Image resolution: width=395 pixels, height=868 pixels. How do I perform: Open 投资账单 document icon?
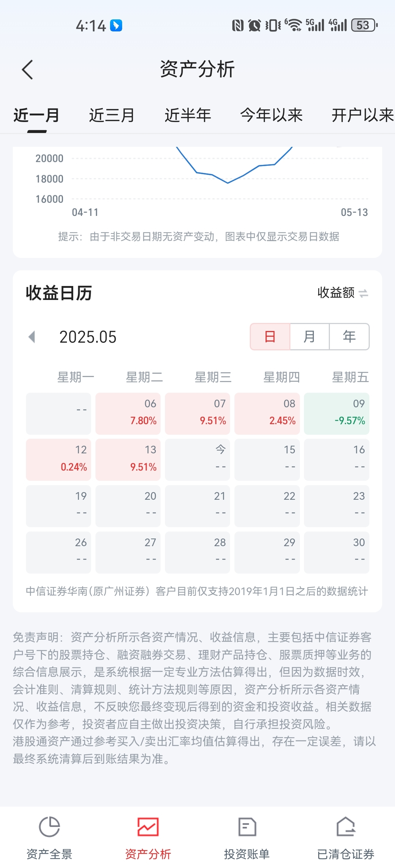(x=247, y=827)
